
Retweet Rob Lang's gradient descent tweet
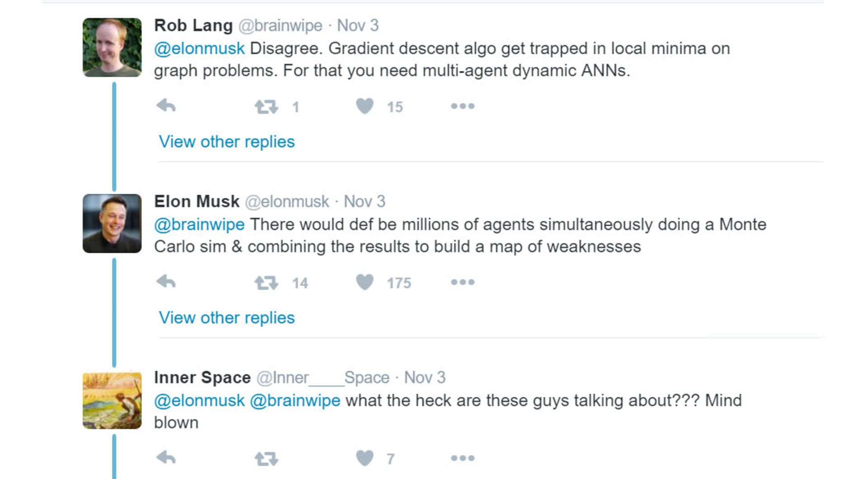click(266, 107)
